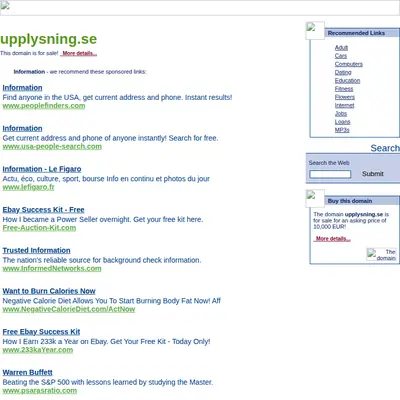The image size is (400, 400).
Task: Select Dating in Recommended Links
Action: (x=343, y=72)
